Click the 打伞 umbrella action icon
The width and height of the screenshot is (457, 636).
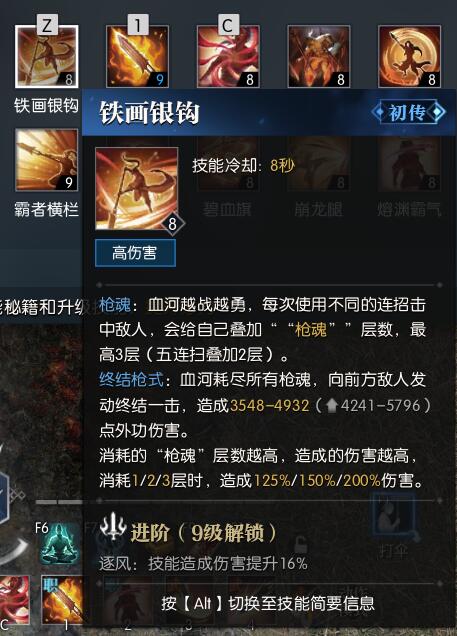click(x=393, y=515)
